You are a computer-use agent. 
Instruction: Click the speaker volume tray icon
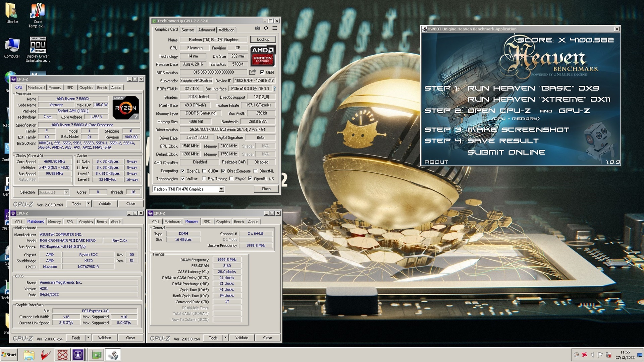592,355
